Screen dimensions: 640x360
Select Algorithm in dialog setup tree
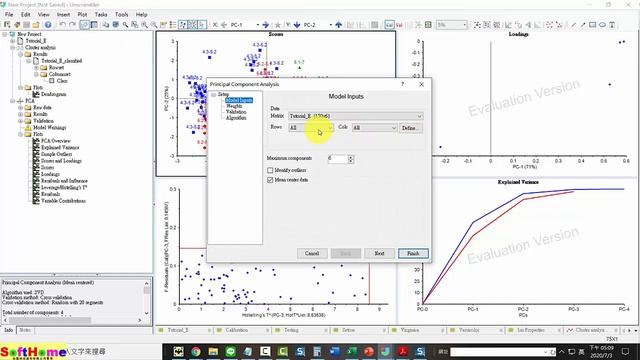click(236, 118)
